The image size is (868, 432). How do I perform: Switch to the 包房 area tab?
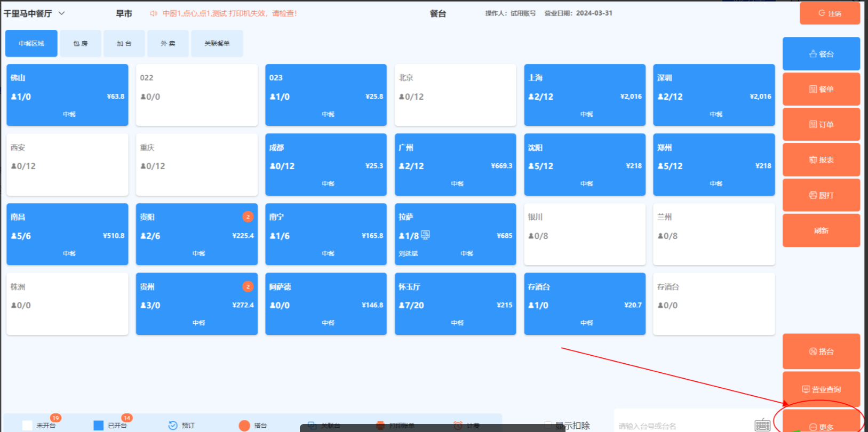click(x=81, y=44)
